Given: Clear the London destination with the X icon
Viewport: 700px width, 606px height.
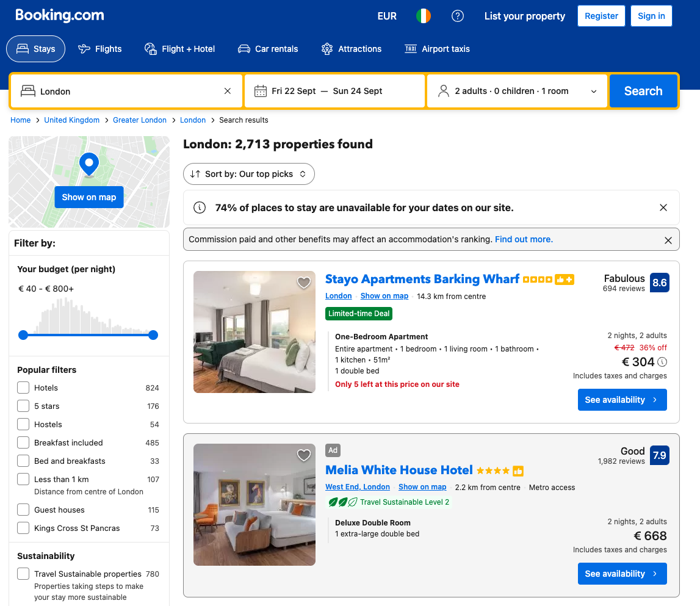Looking at the screenshot, I should pyautogui.click(x=228, y=91).
